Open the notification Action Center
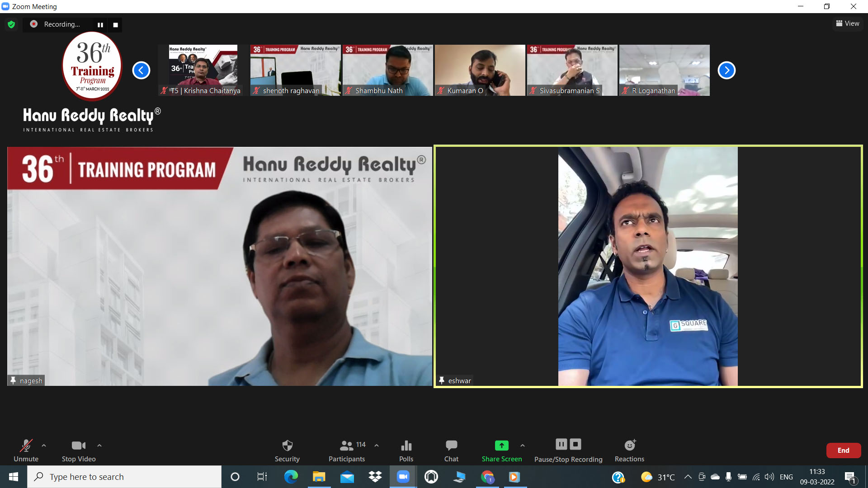This screenshot has width=868, height=488. click(x=850, y=477)
